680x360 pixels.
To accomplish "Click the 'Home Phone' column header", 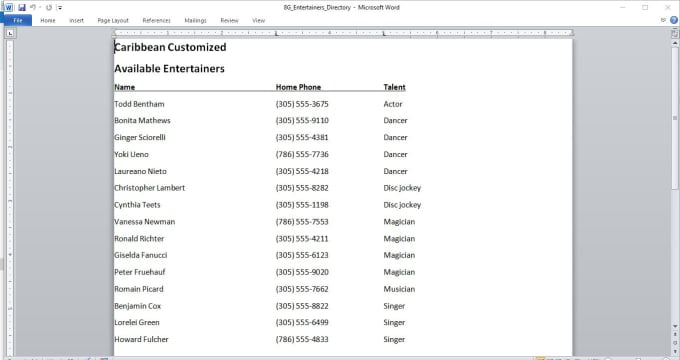I will coord(298,87).
